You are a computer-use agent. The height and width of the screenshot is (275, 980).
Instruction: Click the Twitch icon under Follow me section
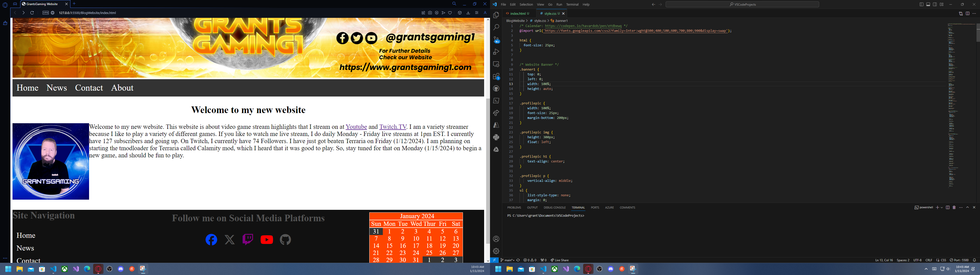pyautogui.click(x=248, y=240)
